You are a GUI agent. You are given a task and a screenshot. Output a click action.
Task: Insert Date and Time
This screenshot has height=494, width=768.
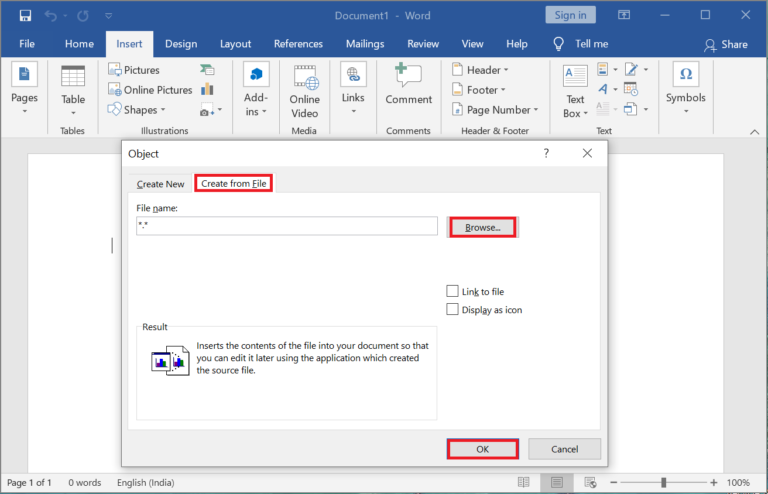[x=631, y=89]
